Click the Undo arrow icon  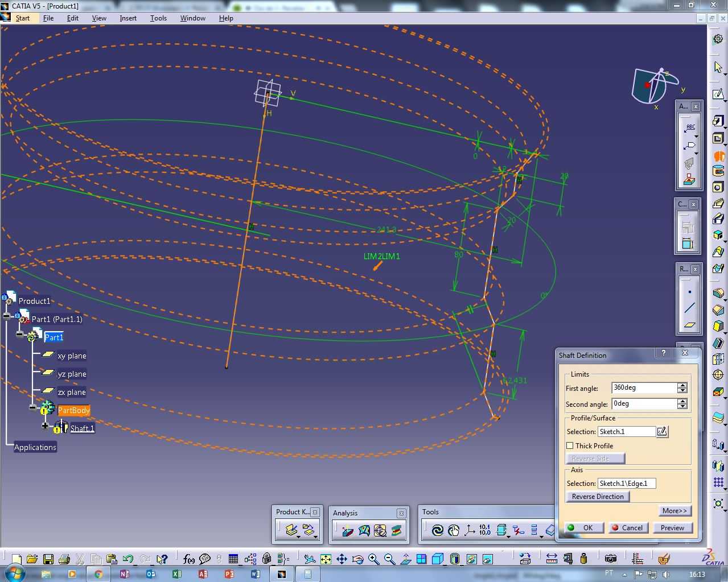[128, 559]
